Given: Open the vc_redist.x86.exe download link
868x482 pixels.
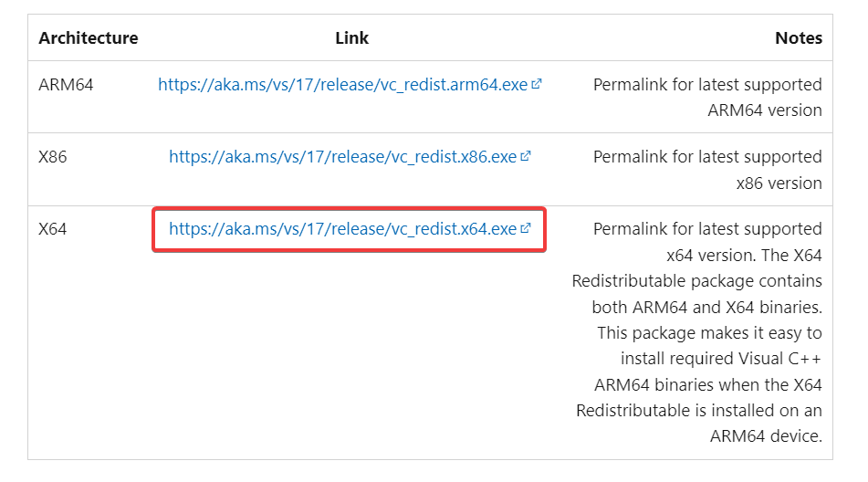Looking at the screenshot, I should click(342, 157).
